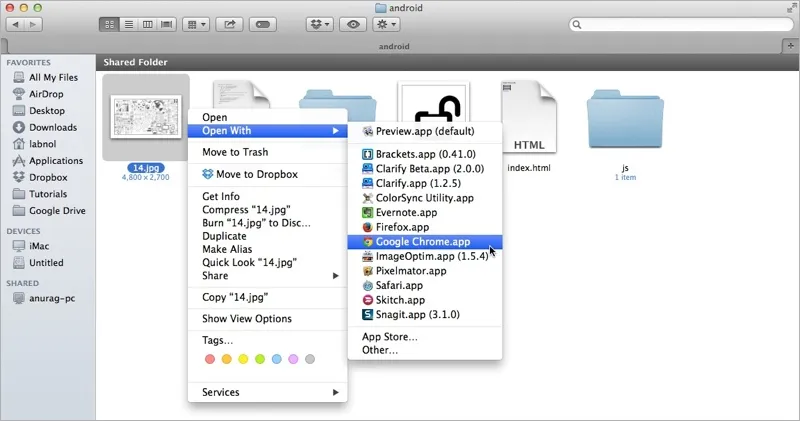Viewport: 800px width, 421px height.
Task: Choose Burn "14.jpg" to Disc
Action: click(x=267, y=223)
